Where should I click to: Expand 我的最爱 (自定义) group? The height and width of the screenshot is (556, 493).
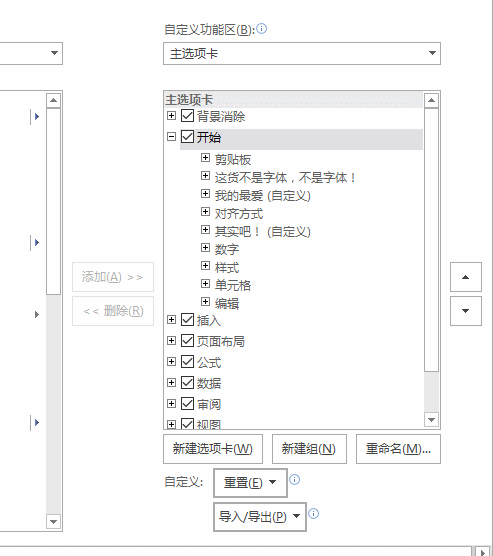tap(205, 194)
